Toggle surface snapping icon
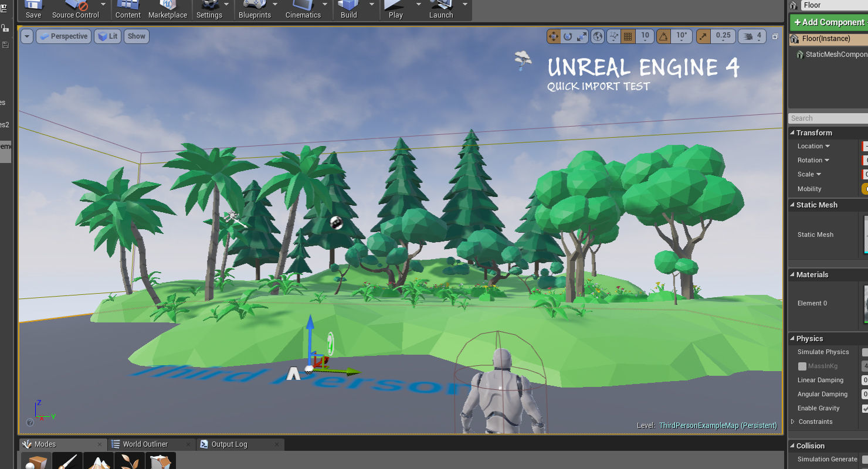The width and height of the screenshot is (868, 469). tap(613, 36)
